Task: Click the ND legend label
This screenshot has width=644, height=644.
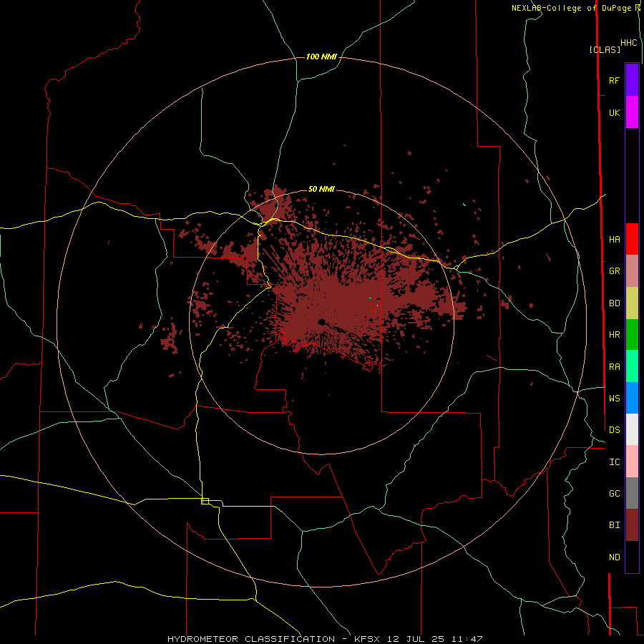Action: pyautogui.click(x=614, y=557)
